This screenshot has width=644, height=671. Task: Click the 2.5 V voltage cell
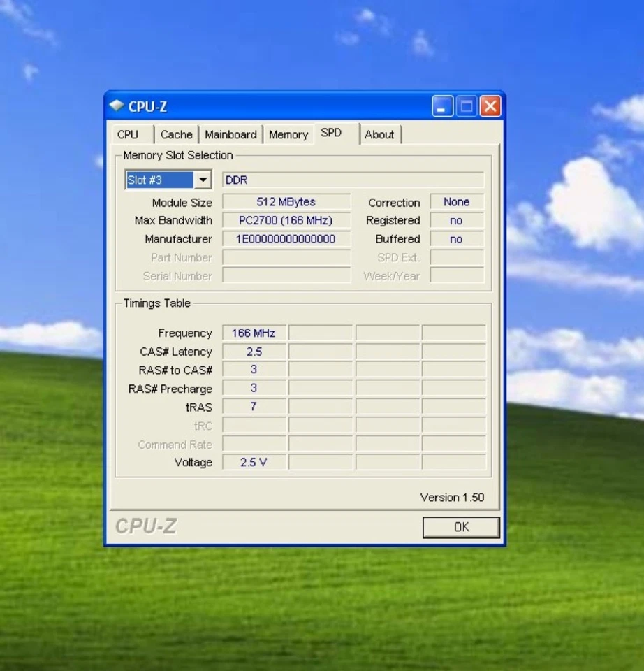254,462
